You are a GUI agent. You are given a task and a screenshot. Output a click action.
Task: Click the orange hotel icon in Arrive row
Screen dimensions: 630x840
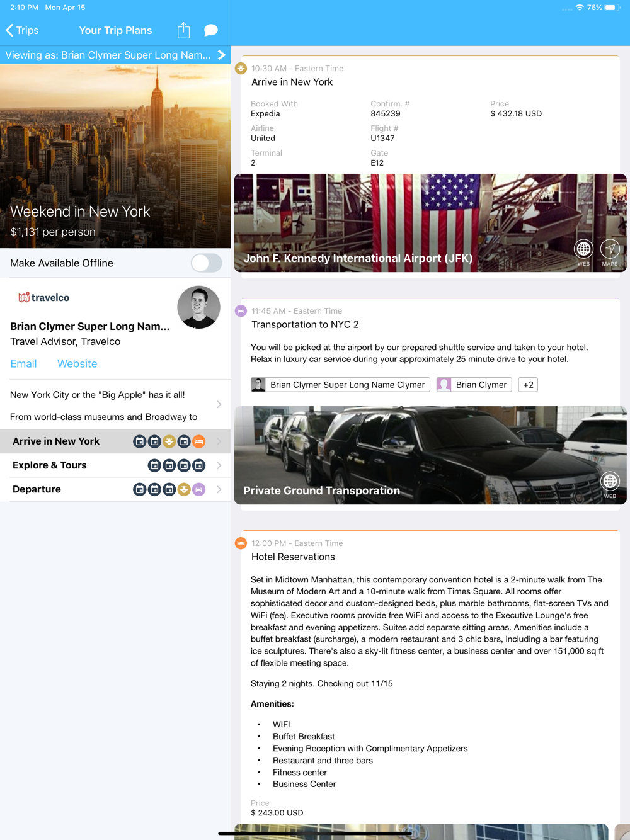pos(198,441)
